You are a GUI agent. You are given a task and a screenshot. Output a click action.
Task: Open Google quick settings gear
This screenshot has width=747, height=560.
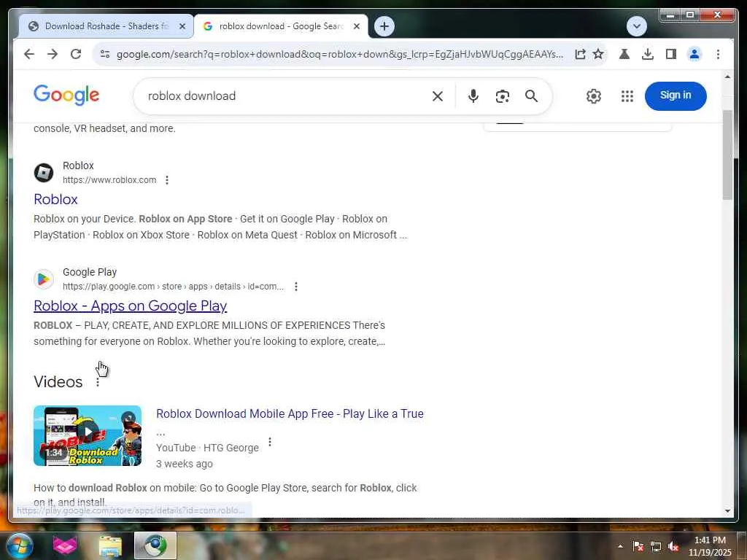pyautogui.click(x=594, y=96)
